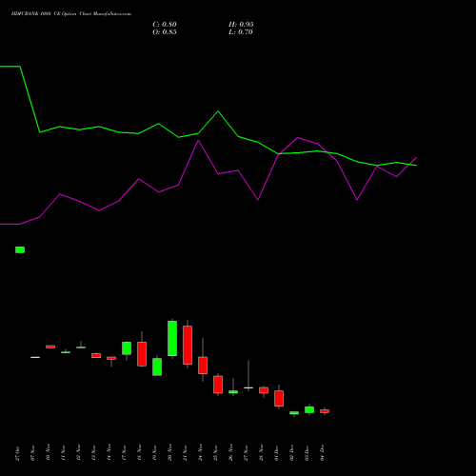Select the 24 Nov date label
476x476 pixels.
(x=200, y=453)
